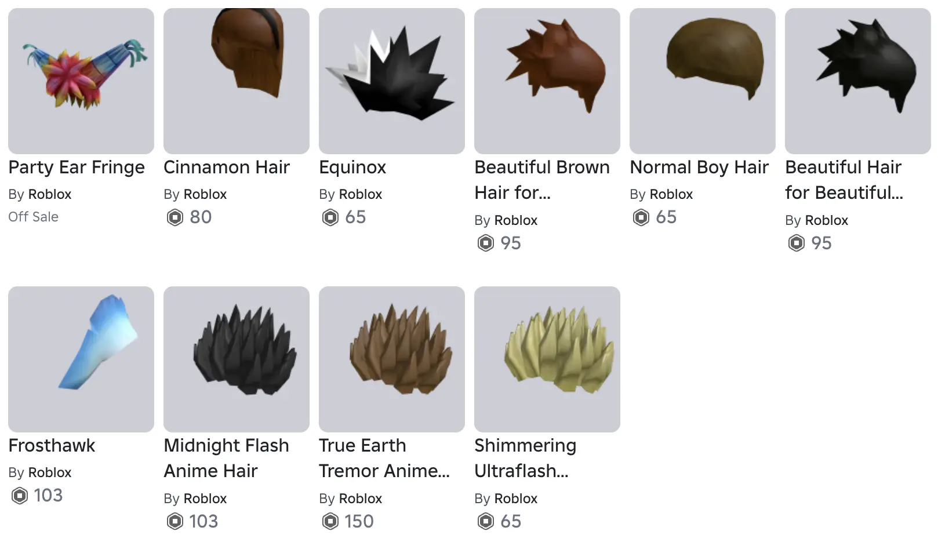This screenshot has height=560, width=938.
Task: Click Robux icon next to Frosthawk's 103 price
Action: click(x=20, y=496)
